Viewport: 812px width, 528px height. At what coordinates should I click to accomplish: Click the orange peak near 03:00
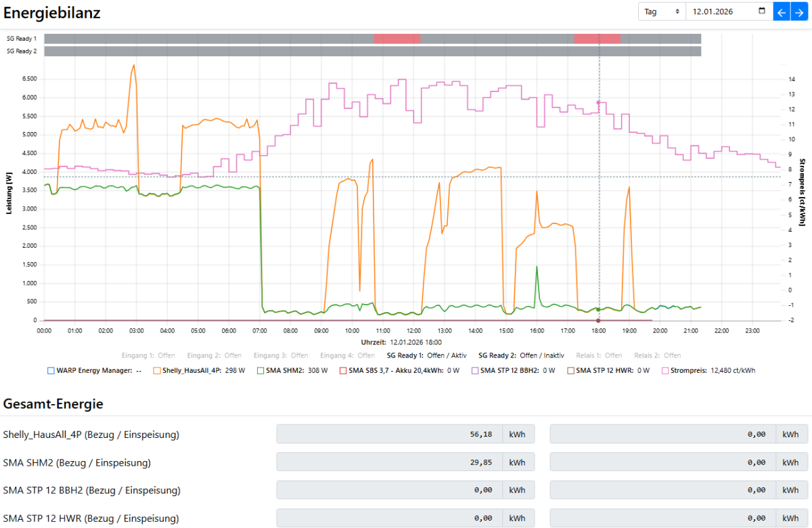pyautogui.click(x=134, y=66)
